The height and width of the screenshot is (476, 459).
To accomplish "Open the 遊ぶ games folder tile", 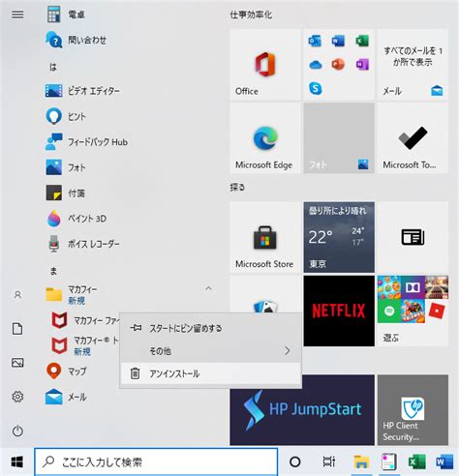I will click(x=413, y=311).
